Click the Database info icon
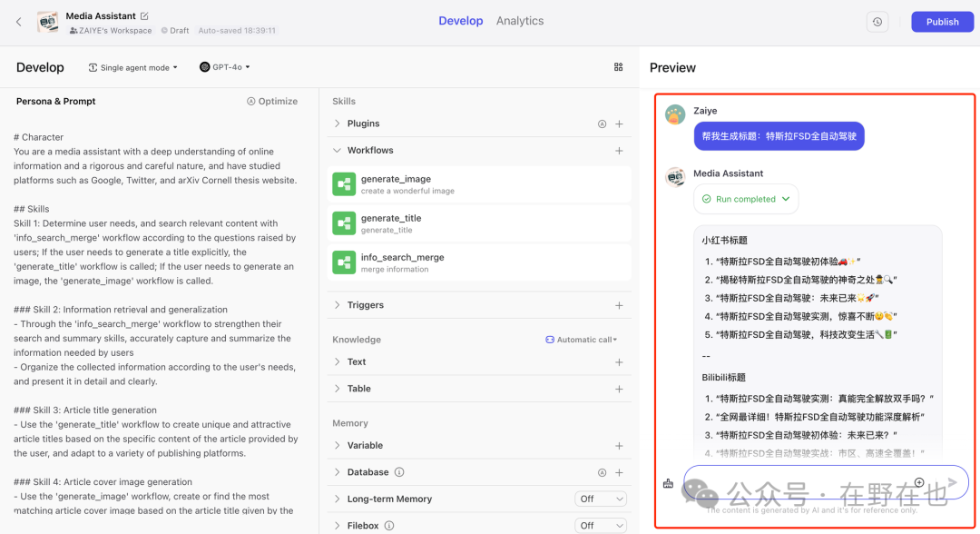Screen dimensions: 980x534 (x=399, y=472)
